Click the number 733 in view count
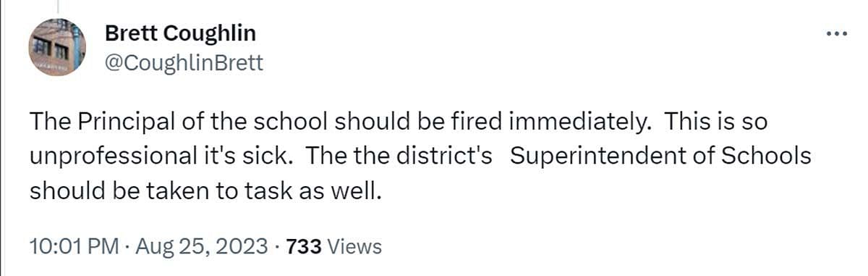 304,246
